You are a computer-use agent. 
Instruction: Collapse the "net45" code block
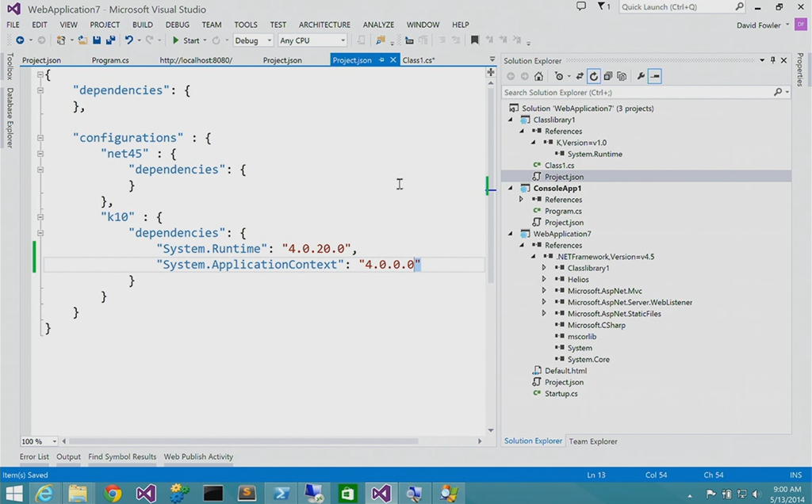[40, 154]
